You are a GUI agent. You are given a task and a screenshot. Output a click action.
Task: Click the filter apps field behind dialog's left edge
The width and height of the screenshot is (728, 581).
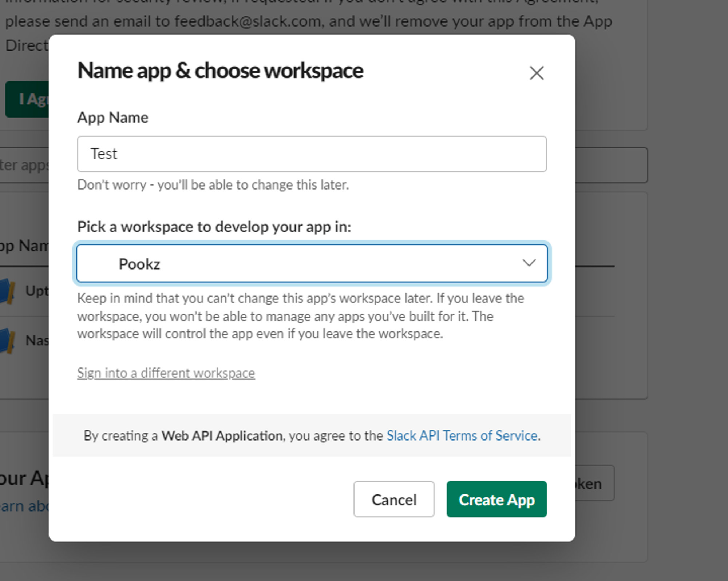(x=24, y=165)
